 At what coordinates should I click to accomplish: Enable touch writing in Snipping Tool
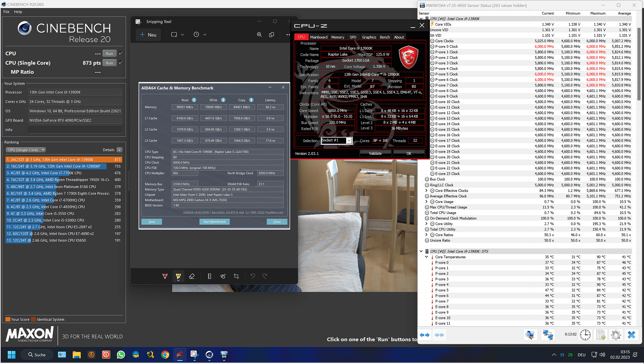223,276
